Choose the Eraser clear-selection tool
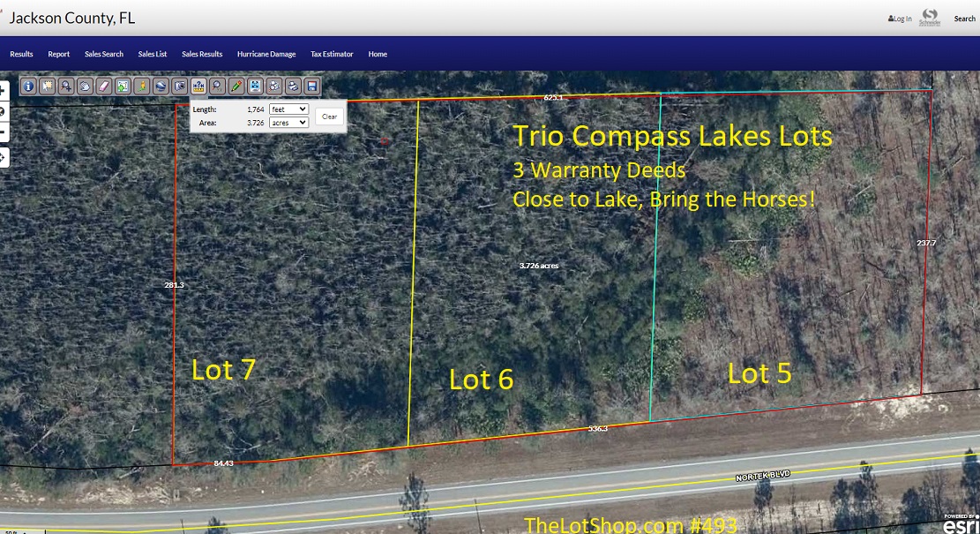The width and height of the screenshot is (980, 534). (103, 86)
